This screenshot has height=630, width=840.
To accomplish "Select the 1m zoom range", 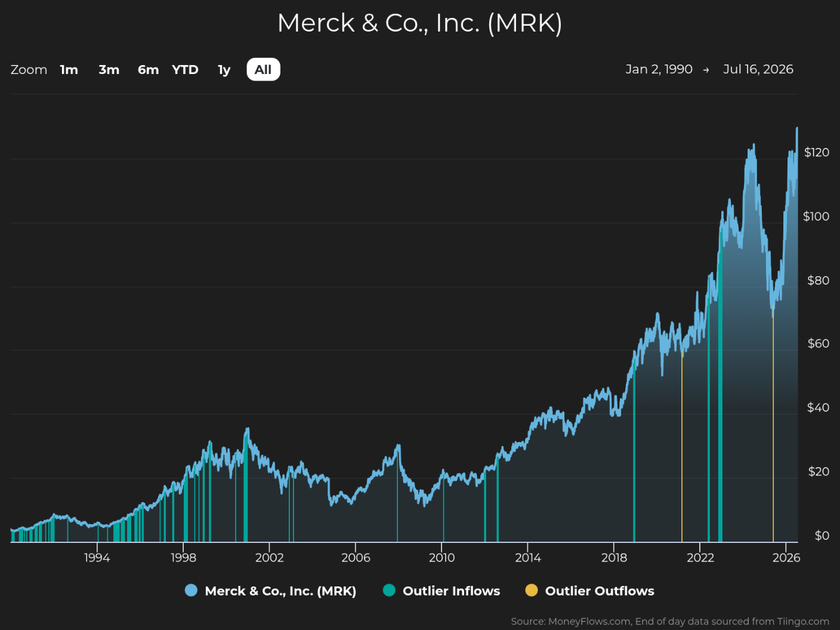I will pos(69,70).
